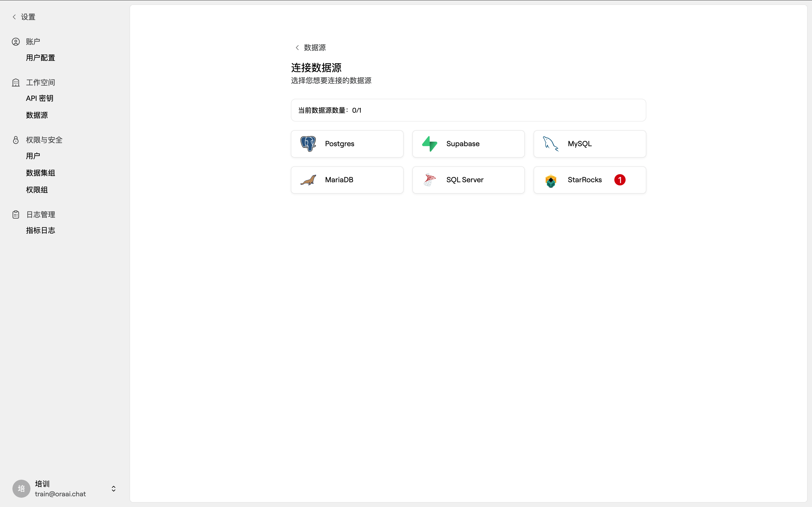Screen dimensions: 812x507
Task: Click the Postgres elephant icon
Action: (308, 144)
